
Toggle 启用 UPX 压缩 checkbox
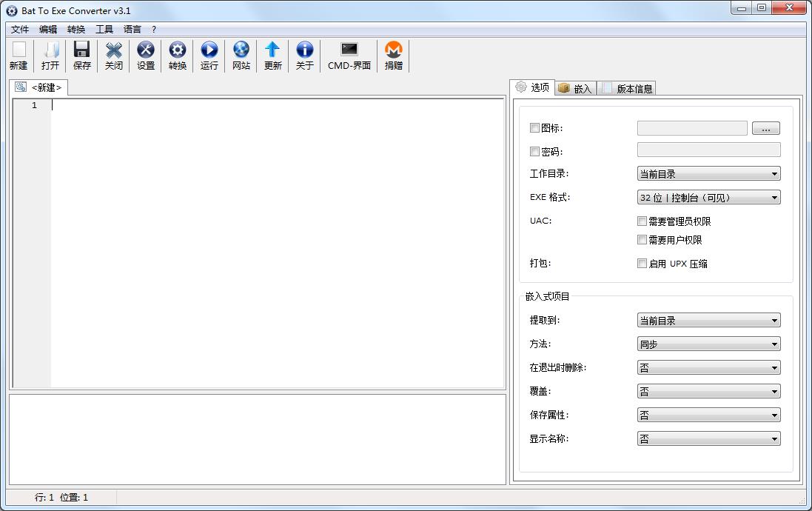(x=642, y=263)
